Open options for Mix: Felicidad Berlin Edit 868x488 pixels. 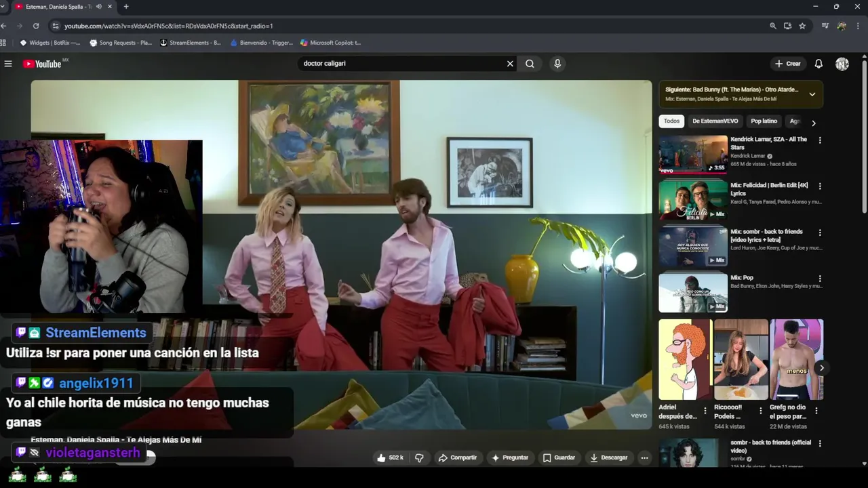(820, 186)
